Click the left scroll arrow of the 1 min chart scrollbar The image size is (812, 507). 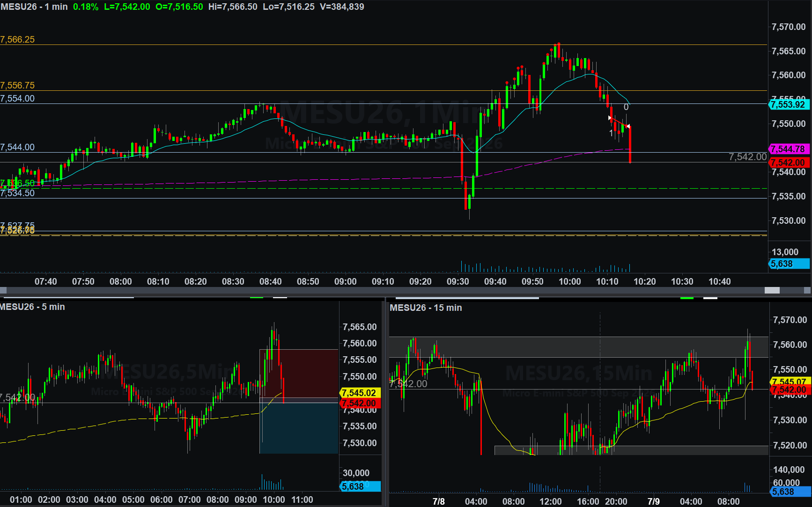click(3, 290)
